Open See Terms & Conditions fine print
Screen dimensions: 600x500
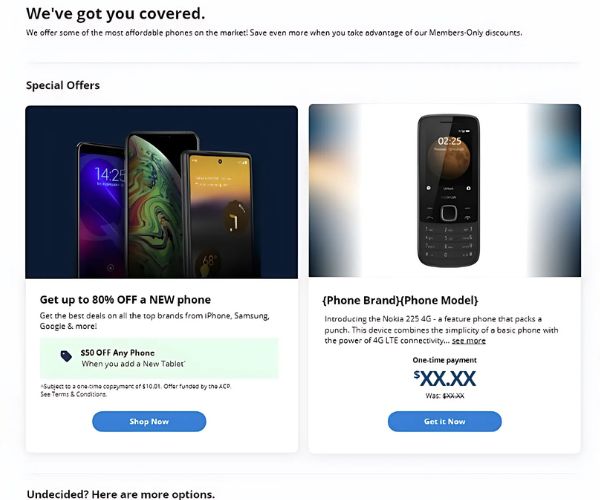coord(73,394)
